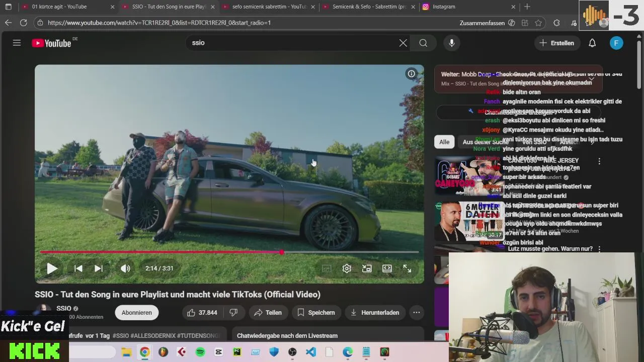Download video via Herunterladen
644x362 pixels.
(375, 312)
